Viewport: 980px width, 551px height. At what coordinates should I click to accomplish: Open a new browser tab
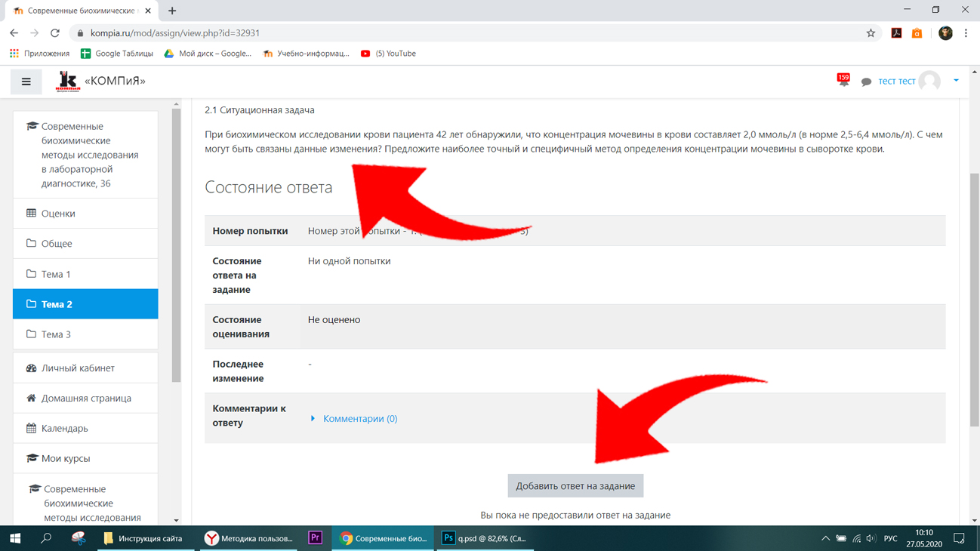[x=172, y=11]
